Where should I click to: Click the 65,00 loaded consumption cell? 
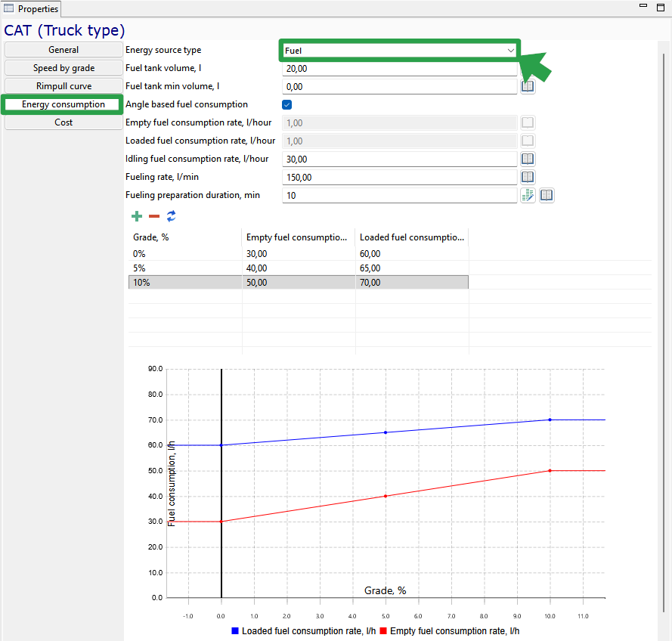pyautogui.click(x=412, y=268)
